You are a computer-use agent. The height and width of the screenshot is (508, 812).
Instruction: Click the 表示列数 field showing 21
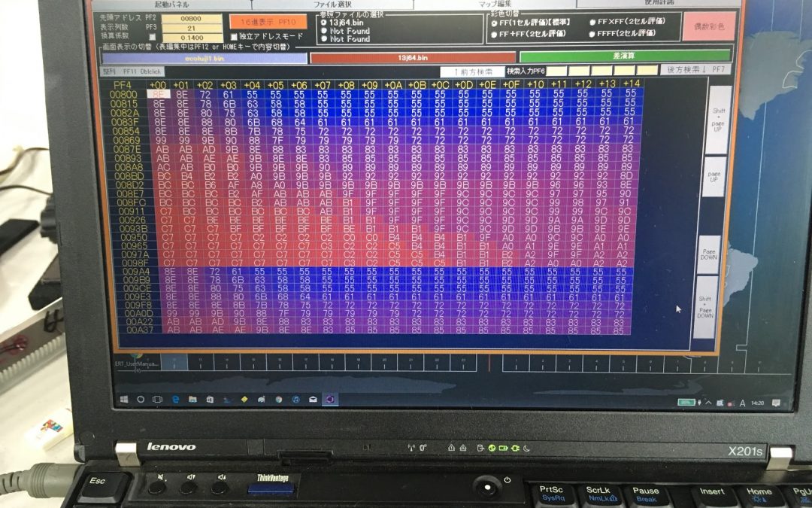[192, 29]
